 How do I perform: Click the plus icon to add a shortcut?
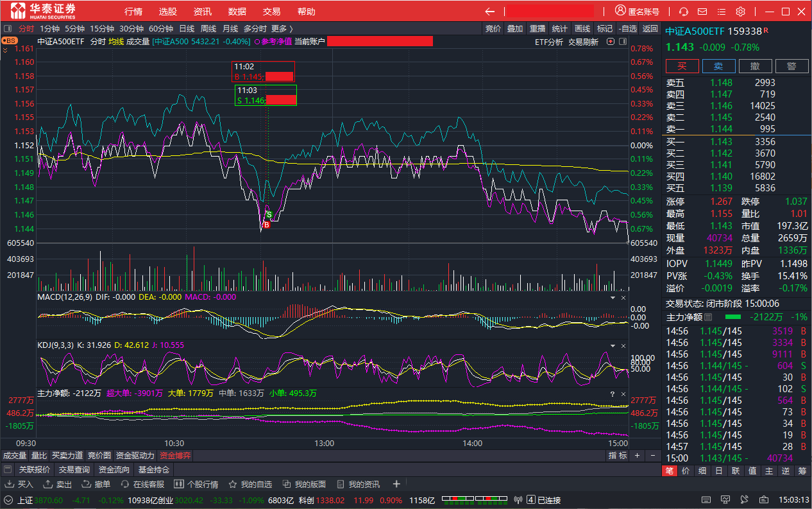click(396, 484)
